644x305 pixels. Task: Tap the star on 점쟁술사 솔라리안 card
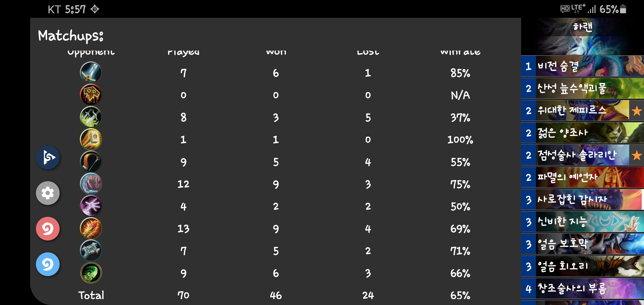pos(637,155)
